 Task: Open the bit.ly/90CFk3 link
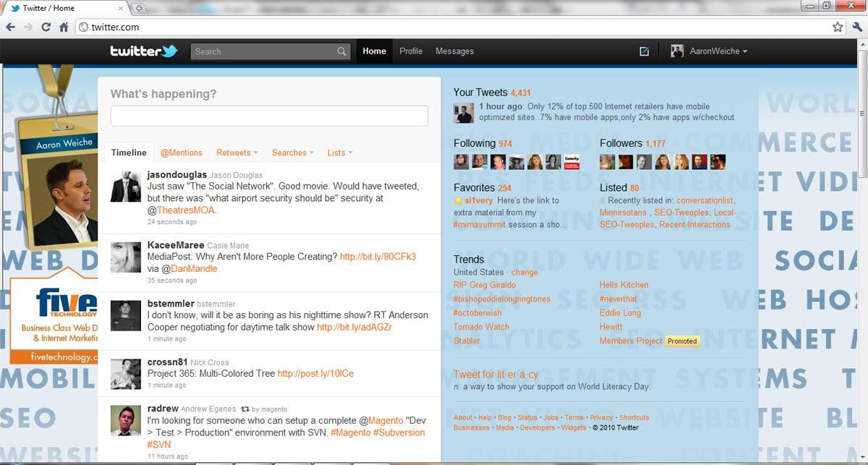[x=378, y=257]
